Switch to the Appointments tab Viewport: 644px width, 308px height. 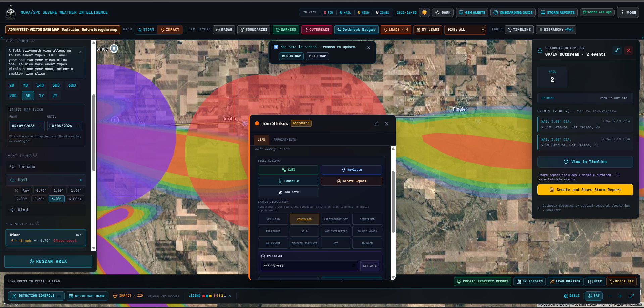[x=285, y=140]
